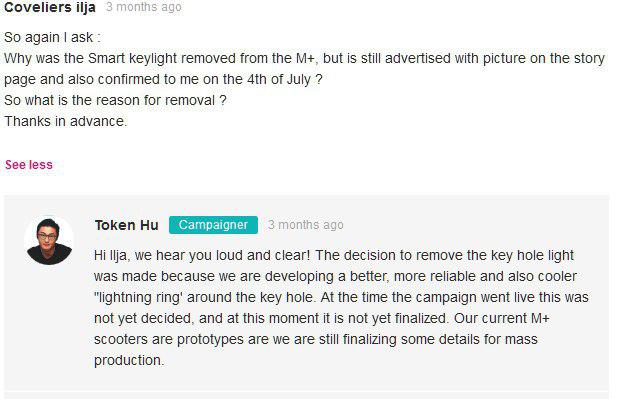The image size is (618, 399).
Task: Click the line "was made because we are developing"
Action: click(335, 276)
